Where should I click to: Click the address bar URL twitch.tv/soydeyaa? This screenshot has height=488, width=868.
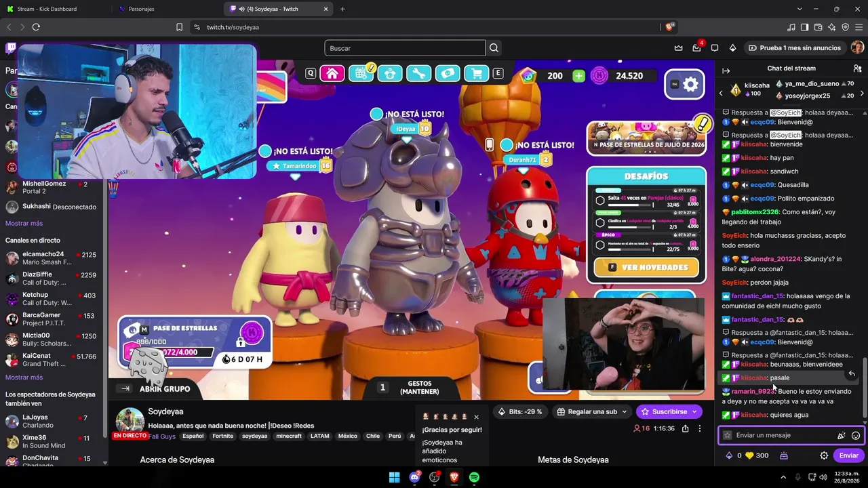[x=233, y=27]
